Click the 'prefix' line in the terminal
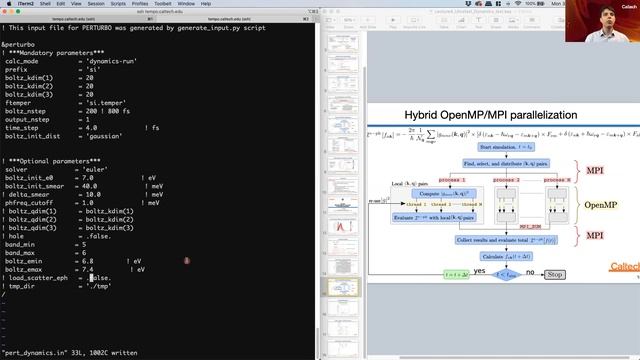Image resolution: width=640 pixels, height=360 pixels. [52, 70]
